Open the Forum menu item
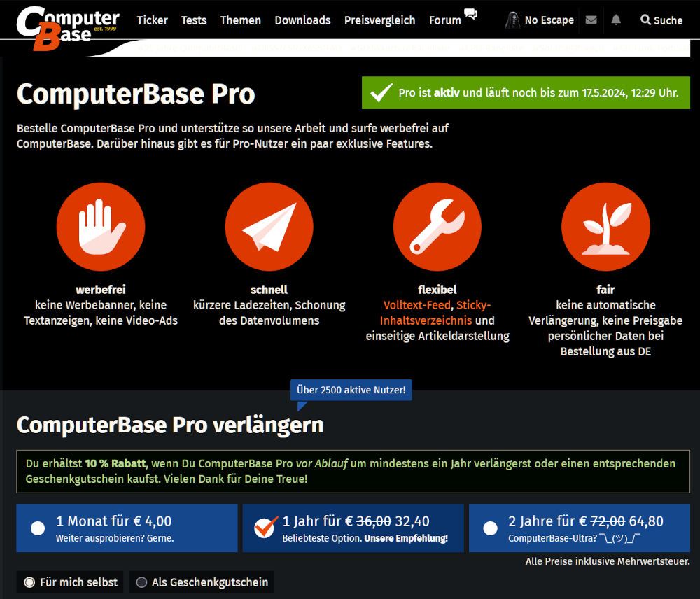 (445, 20)
